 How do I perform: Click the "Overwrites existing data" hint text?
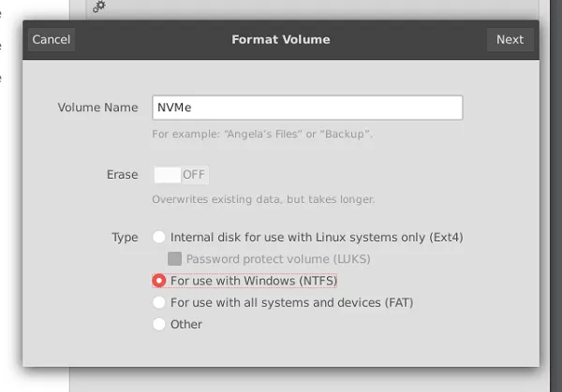tap(262, 199)
